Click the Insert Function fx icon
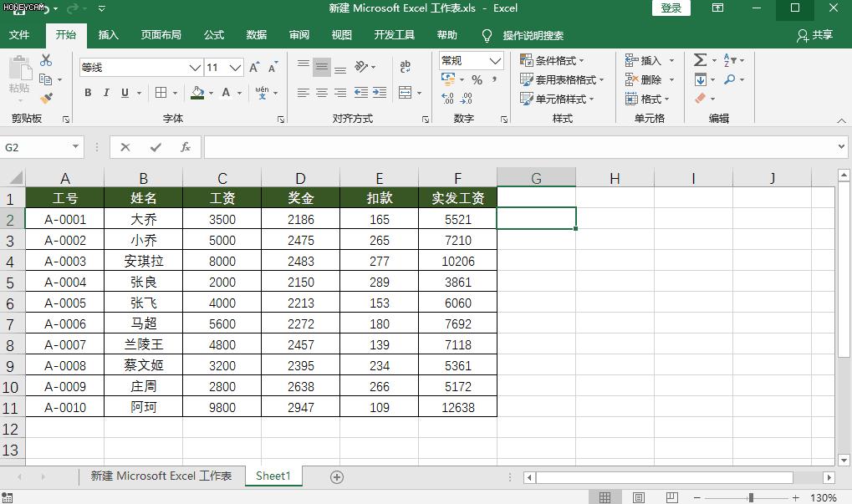 click(186, 147)
